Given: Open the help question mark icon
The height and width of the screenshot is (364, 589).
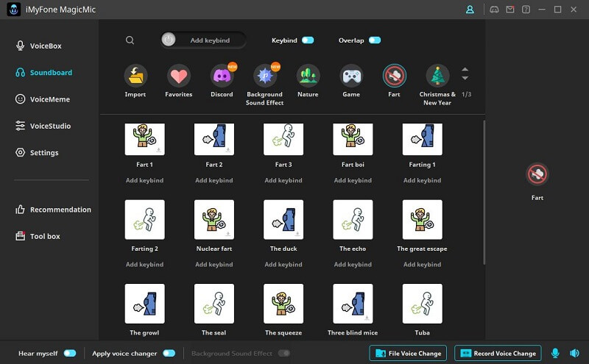Looking at the screenshot, I should (526, 10).
